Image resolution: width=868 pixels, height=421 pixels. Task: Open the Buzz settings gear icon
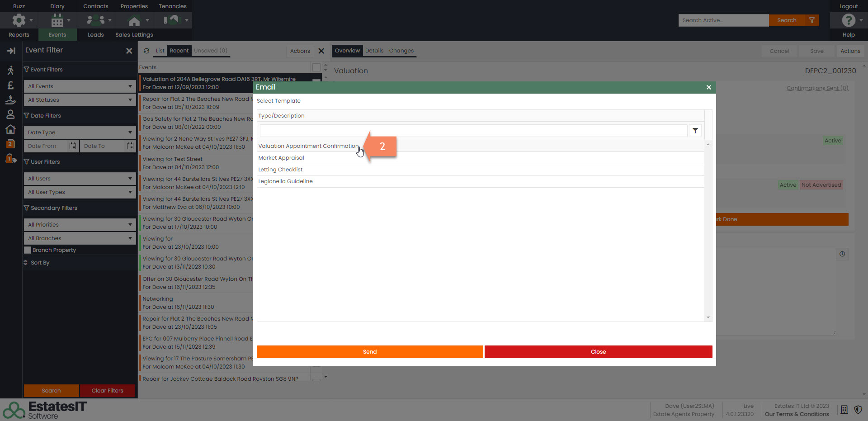[x=19, y=20]
